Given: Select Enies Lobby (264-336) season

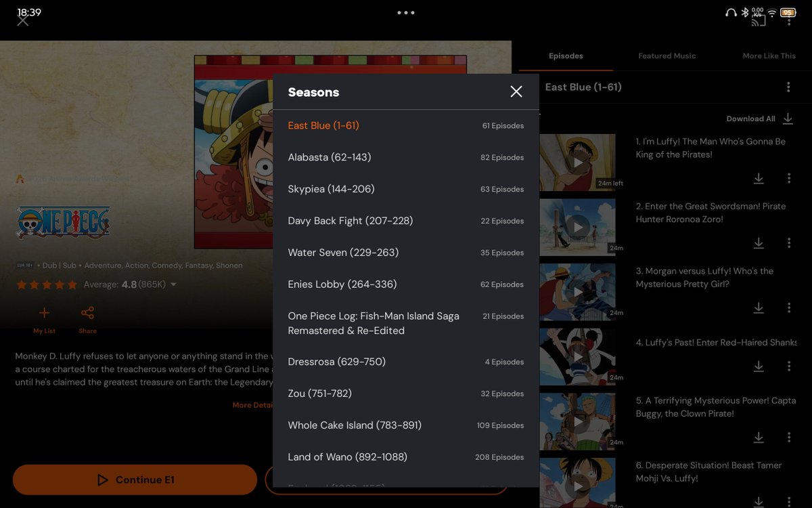Looking at the screenshot, I should click(x=406, y=284).
